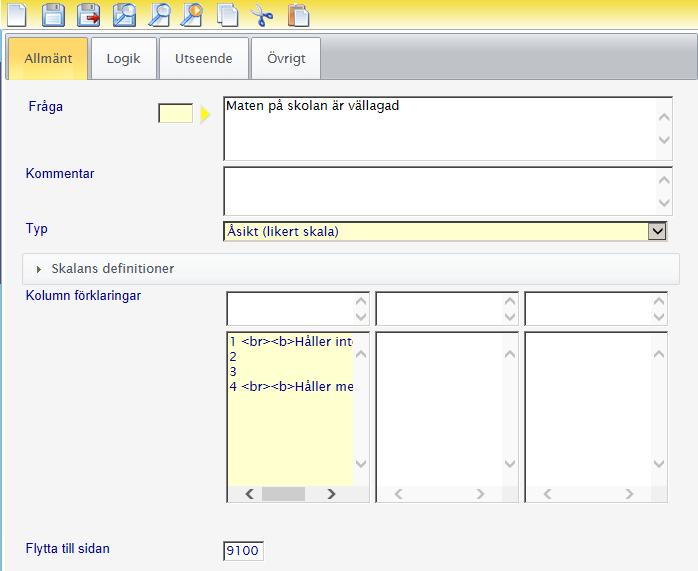Select line "4 <br><b>Håller me"
This screenshot has width=698, height=571.
[x=291, y=386]
